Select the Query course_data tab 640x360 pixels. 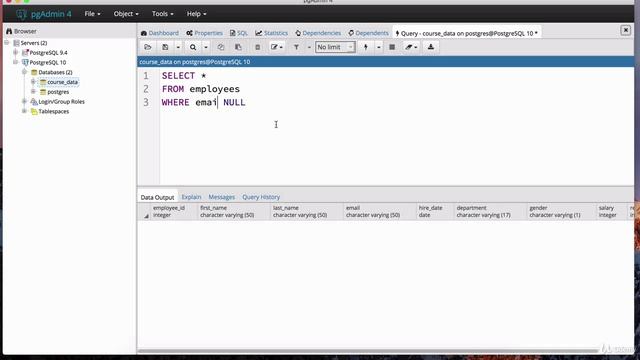[467, 33]
